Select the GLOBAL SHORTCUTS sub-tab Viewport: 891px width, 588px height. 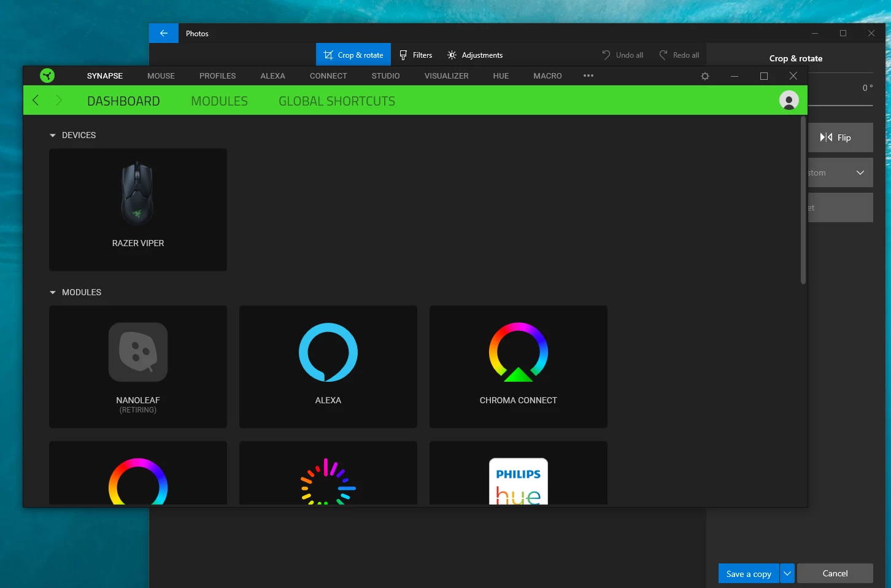tap(337, 101)
